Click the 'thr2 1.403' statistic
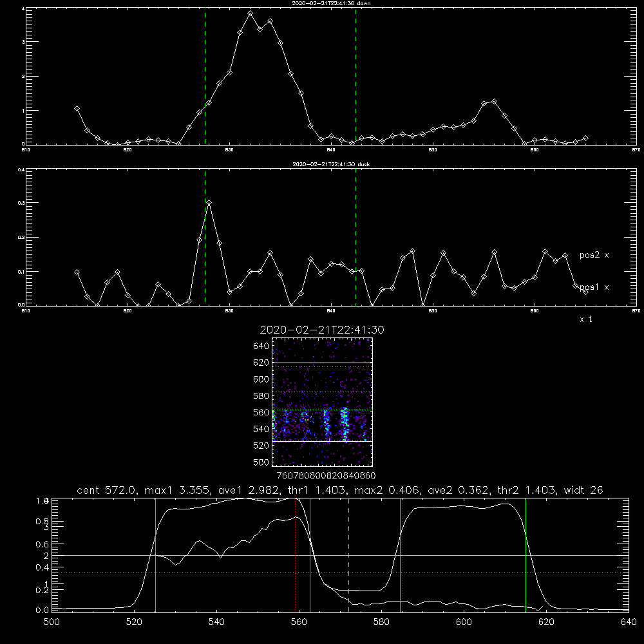644x644 pixels. (x=526, y=490)
